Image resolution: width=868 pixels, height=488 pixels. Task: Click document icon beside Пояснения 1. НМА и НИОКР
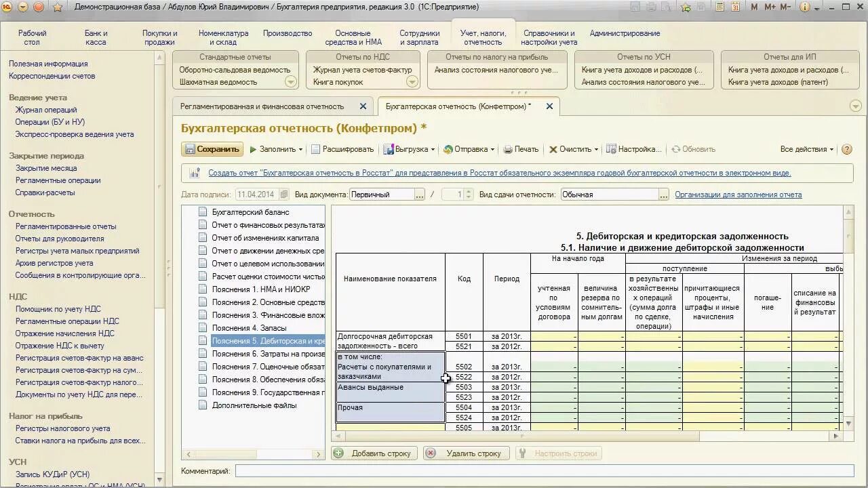[202, 289]
